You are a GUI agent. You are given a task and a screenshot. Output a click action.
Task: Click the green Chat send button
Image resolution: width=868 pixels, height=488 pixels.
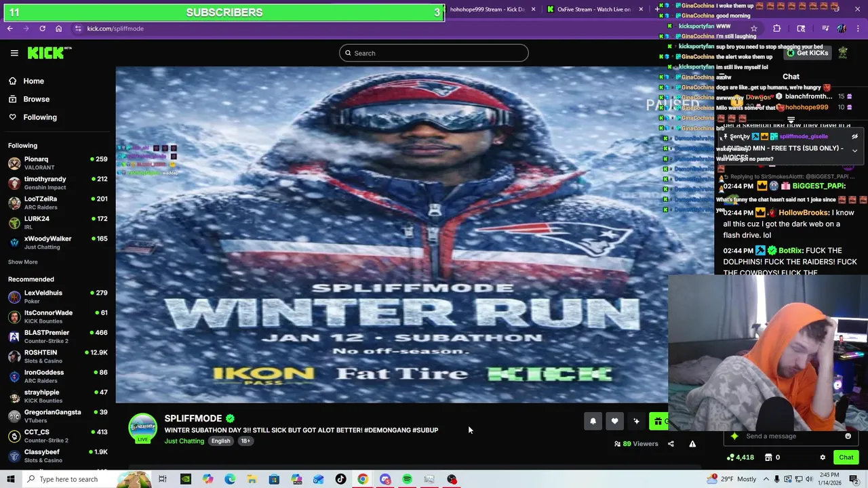point(846,457)
